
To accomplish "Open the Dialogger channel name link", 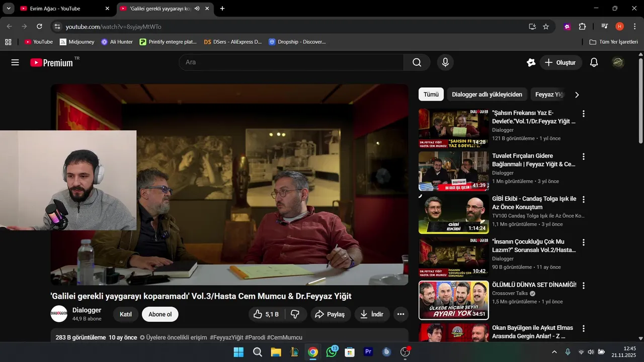I will tap(87, 310).
